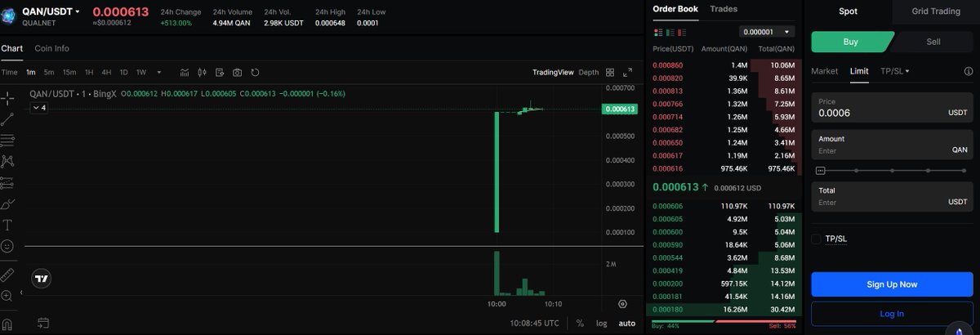Image resolution: width=980 pixels, height=335 pixels.
Task: Select the crosshair cursor tool
Action: tap(8, 98)
